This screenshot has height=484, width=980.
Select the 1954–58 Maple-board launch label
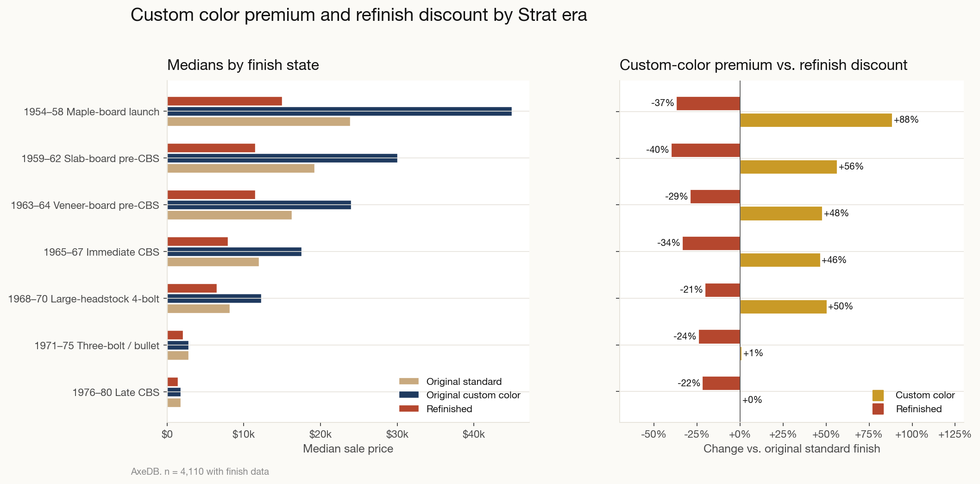[92, 112]
